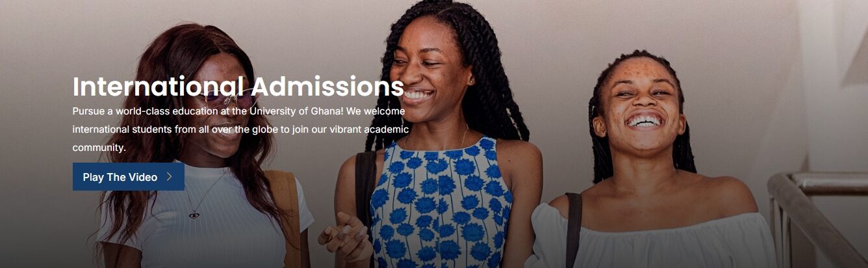Select the International Admissions heading

click(x=238, y=87)
